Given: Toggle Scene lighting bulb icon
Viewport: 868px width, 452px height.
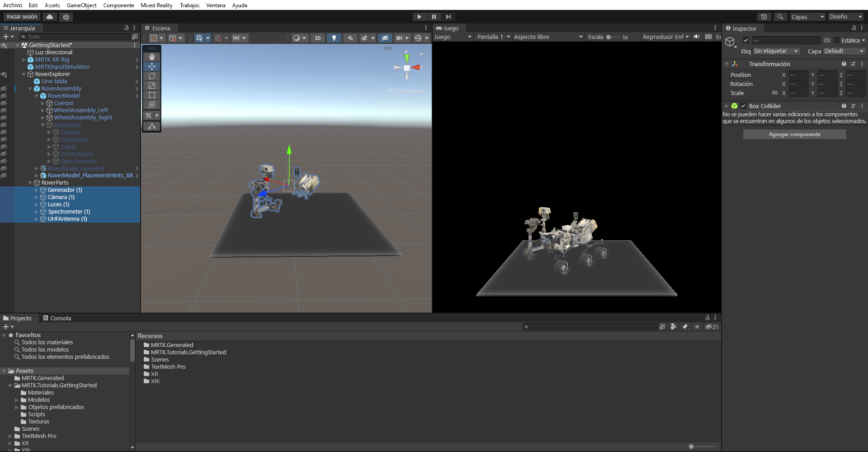Looking at the screenshot, I should (x=334, y=38).
